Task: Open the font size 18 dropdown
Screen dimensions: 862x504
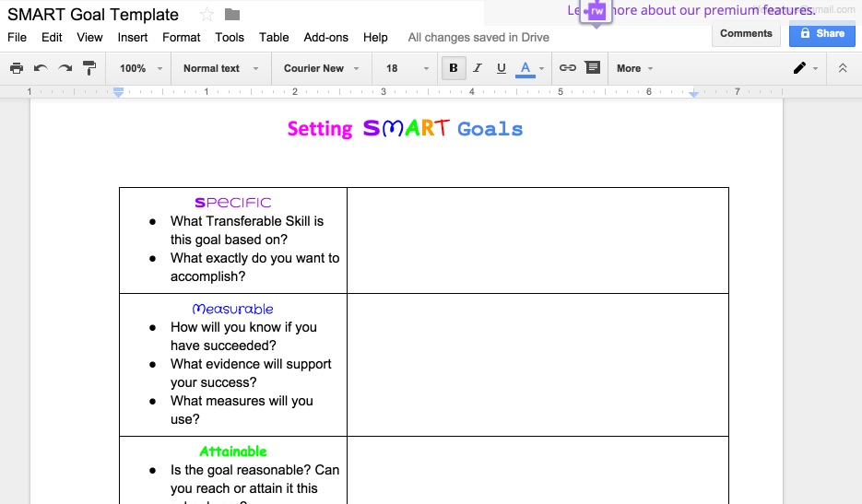Action: pyautogui.click(x=407, y=68)
